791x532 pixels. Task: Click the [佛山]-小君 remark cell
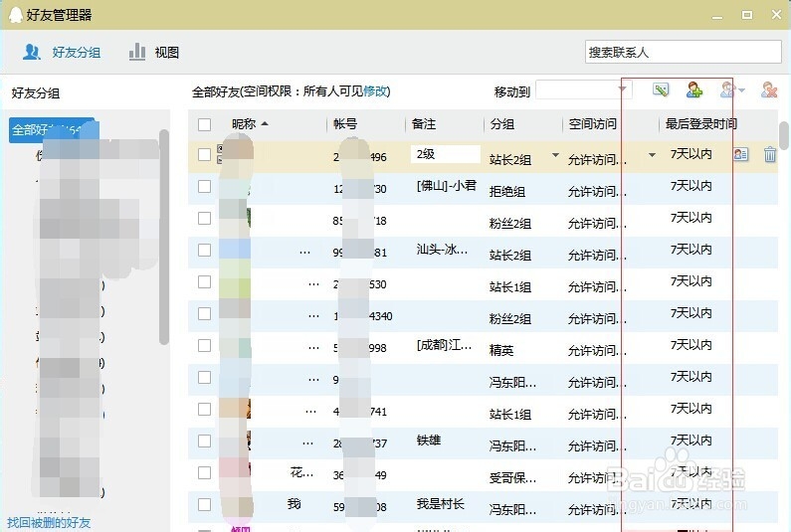(447, 186)
